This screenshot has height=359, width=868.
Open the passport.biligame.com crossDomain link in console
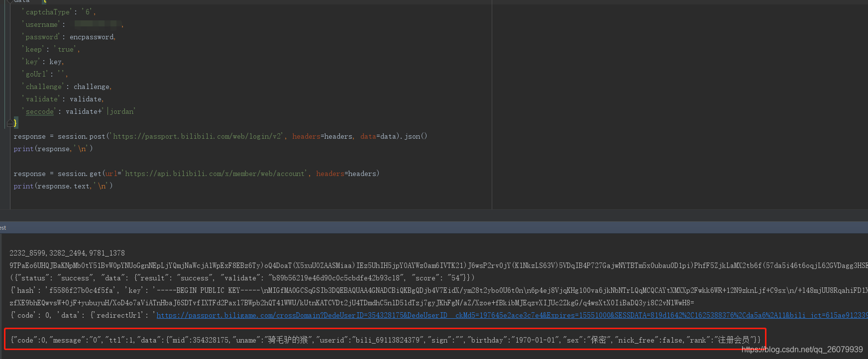point(512,315)
